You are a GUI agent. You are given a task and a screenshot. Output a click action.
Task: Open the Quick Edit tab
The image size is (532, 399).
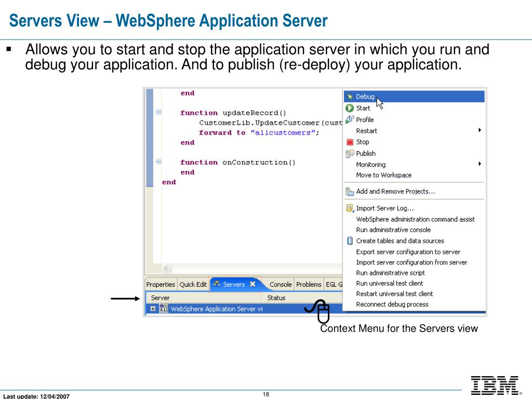[x=193, y=284]
